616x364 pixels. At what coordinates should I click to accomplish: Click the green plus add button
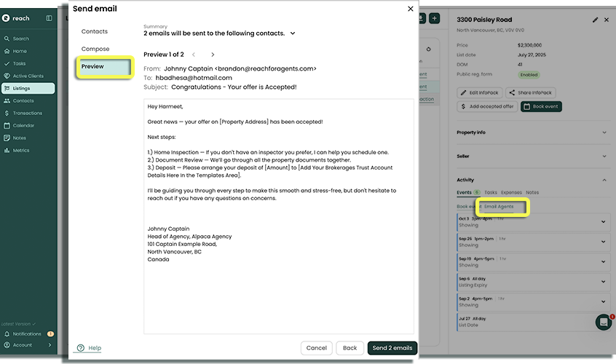click(434, 18)
